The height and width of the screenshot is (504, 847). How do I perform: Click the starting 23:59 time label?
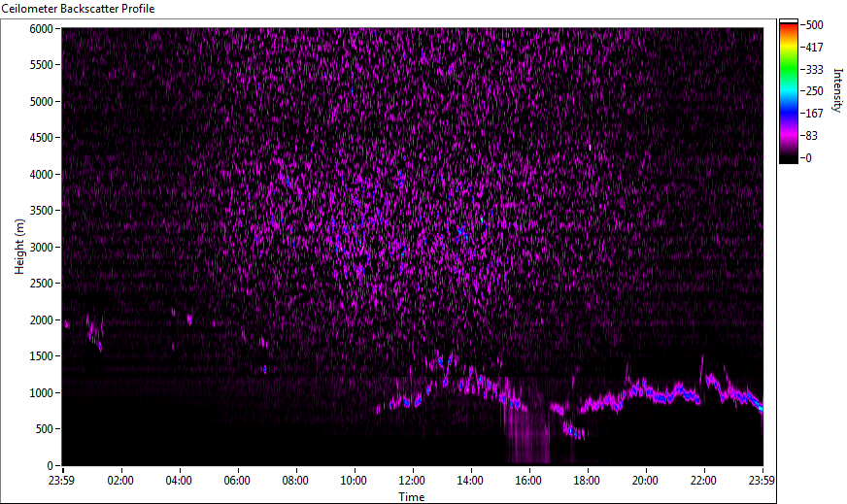(62, 481)
